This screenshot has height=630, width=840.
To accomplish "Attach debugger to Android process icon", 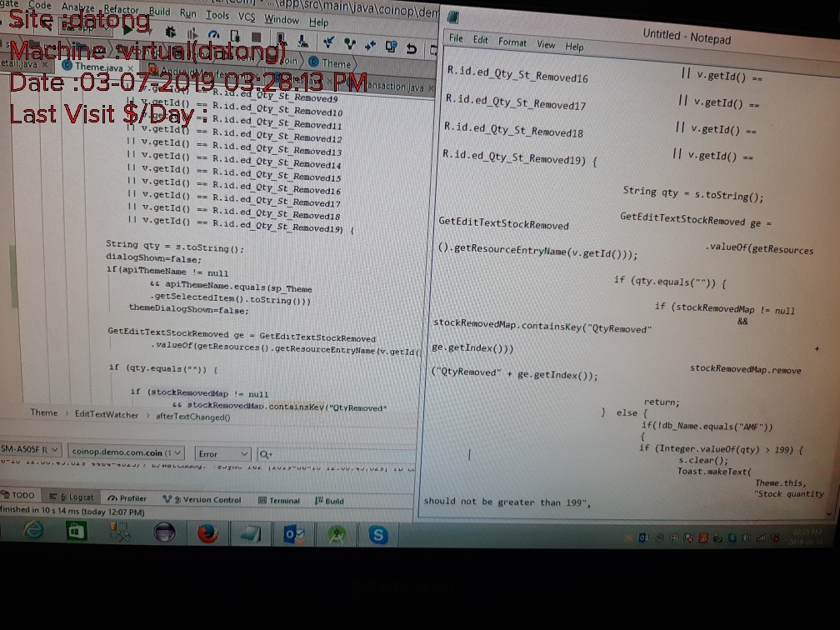I will tap(235, 36).
